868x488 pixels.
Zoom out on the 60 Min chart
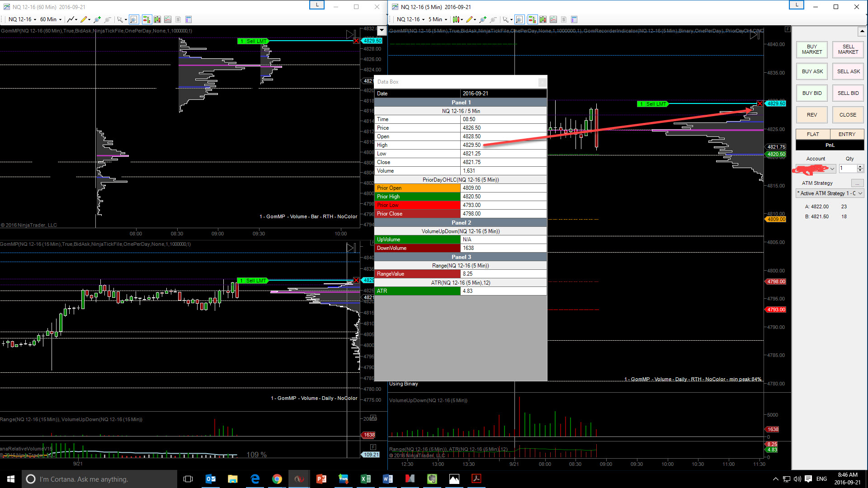(108, 19)
